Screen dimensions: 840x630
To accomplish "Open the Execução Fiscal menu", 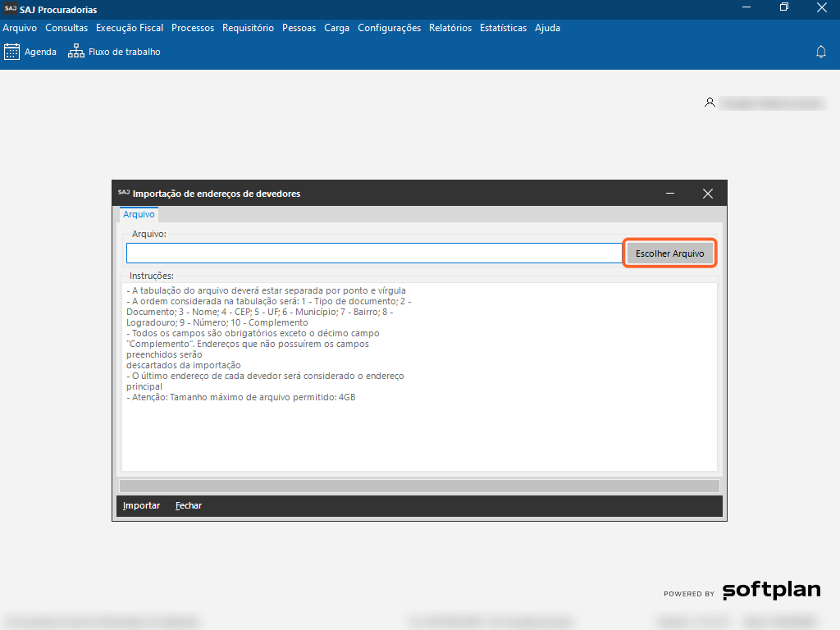I will 130,28.
